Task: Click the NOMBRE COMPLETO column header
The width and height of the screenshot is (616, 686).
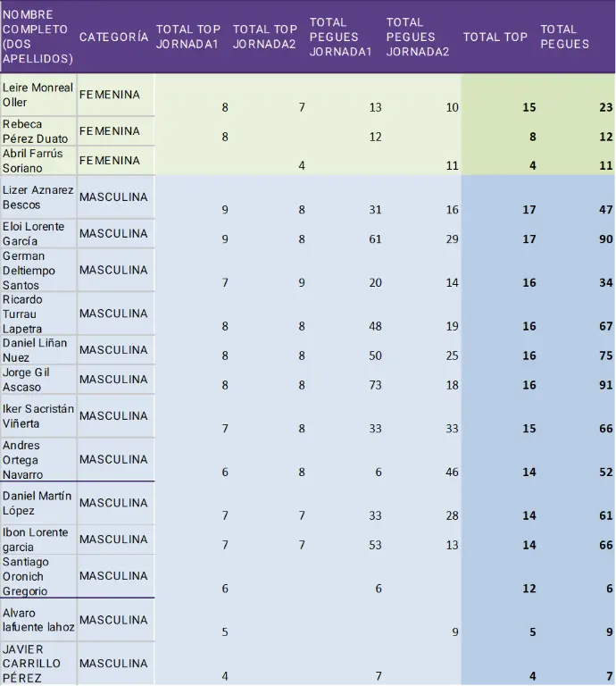Action: (x=37, y=37)
